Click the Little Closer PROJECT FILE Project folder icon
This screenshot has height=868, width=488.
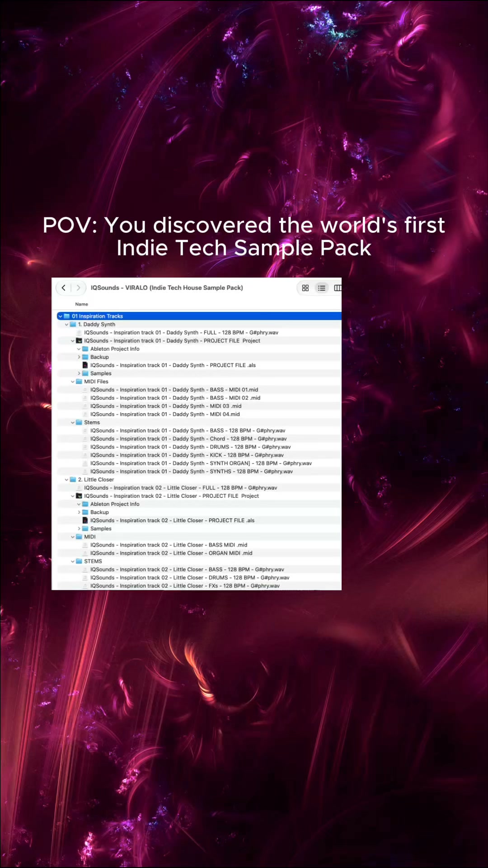[79, 496]
